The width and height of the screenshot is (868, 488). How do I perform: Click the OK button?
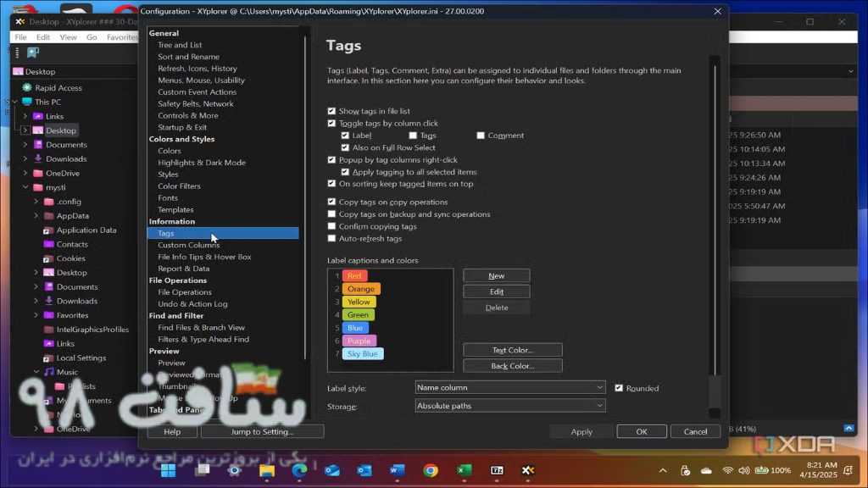(642, 431)
